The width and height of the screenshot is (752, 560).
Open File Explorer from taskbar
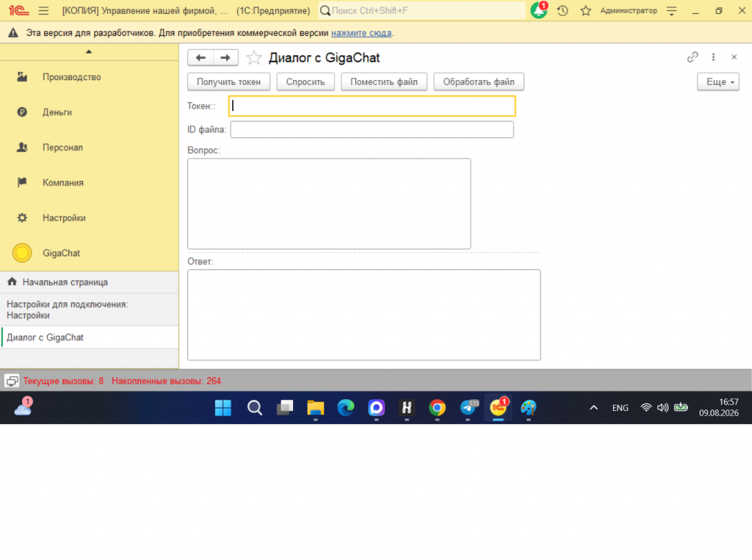click(x=316, y=408)
